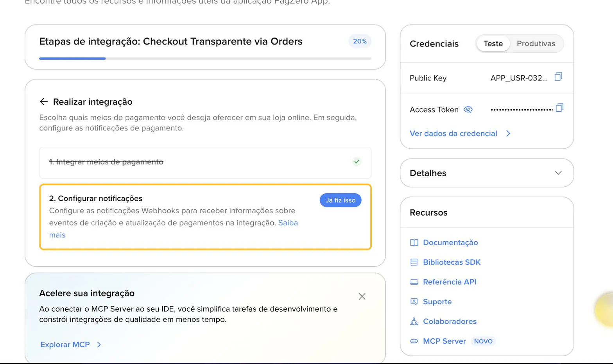This screenshot has width=613, height=364.
Task: Open the MCP Server link
Action: click(x=445, y=341)
